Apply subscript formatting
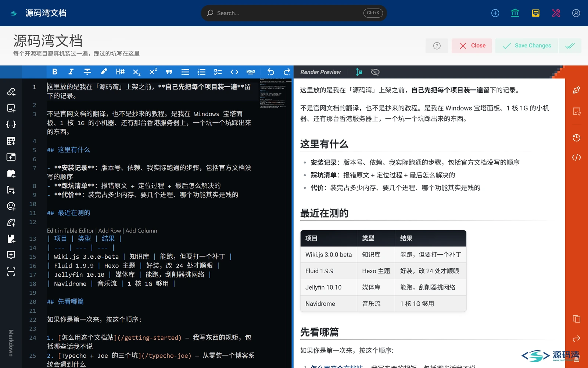The image size is (588, 368). [x=137, y=72]
